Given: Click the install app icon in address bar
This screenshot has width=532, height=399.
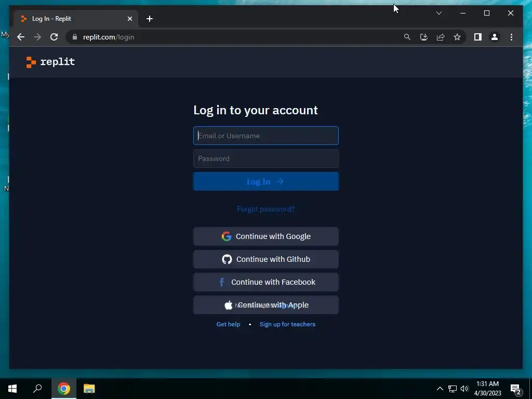Looking at the screenshot, I should pyautogui.click(x=424, y=37).
